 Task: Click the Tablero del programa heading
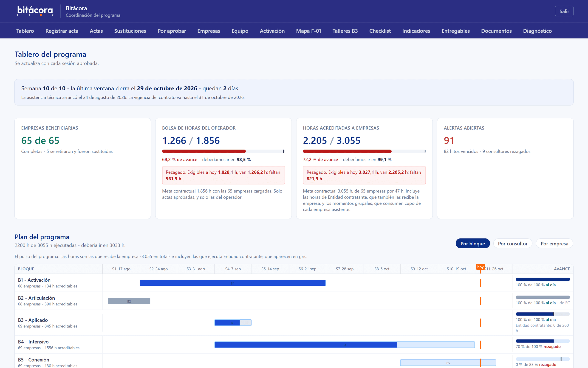click(x=50, y=54)
